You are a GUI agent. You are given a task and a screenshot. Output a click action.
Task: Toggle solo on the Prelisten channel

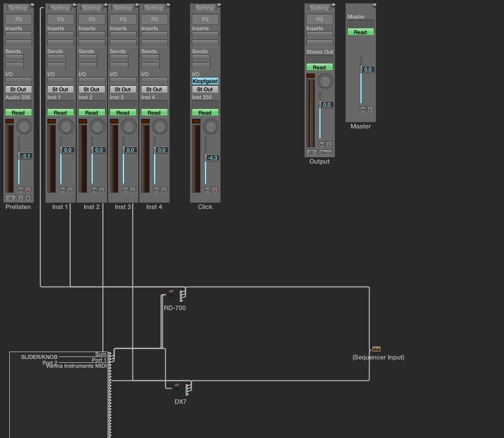28,190
